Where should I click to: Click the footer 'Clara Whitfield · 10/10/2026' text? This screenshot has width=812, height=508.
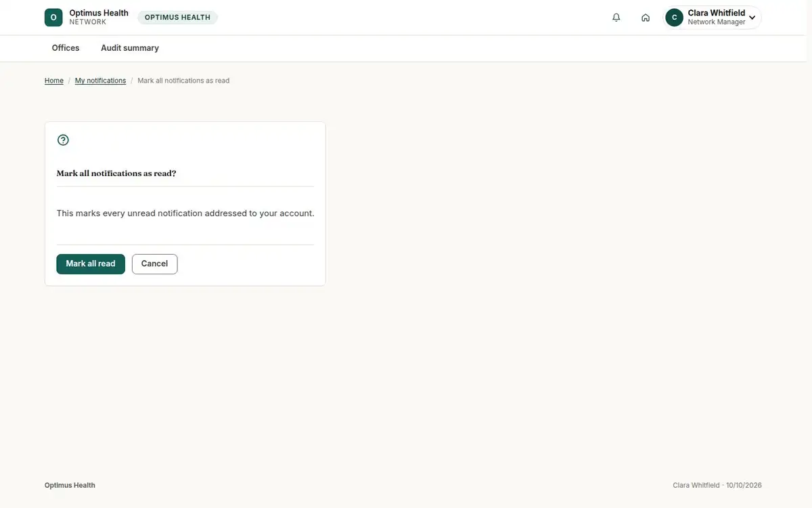pos(717,486)
